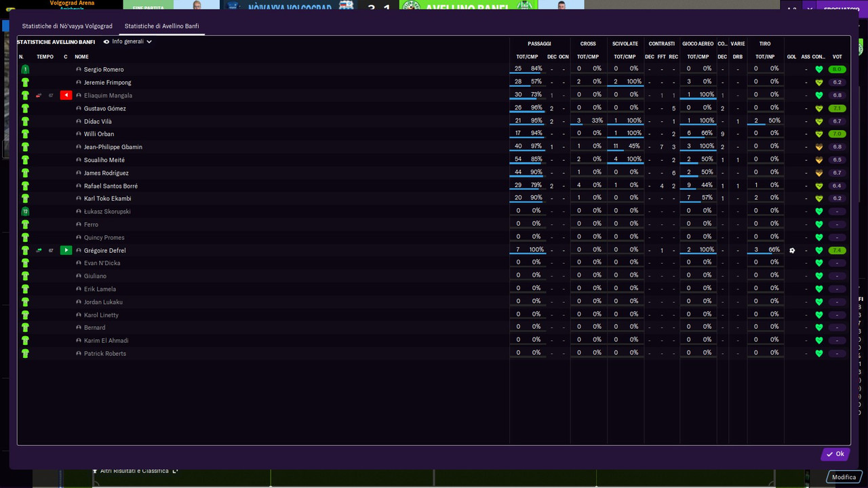Viewport: 868px width, 488px height.
Task: Click the goal ball icon in Grégoire Defrel's row
Action: (x=792, y=250)
